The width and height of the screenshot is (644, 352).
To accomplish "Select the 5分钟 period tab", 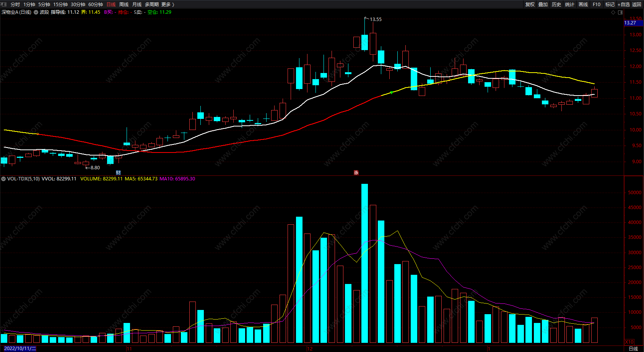I will 44,4.
